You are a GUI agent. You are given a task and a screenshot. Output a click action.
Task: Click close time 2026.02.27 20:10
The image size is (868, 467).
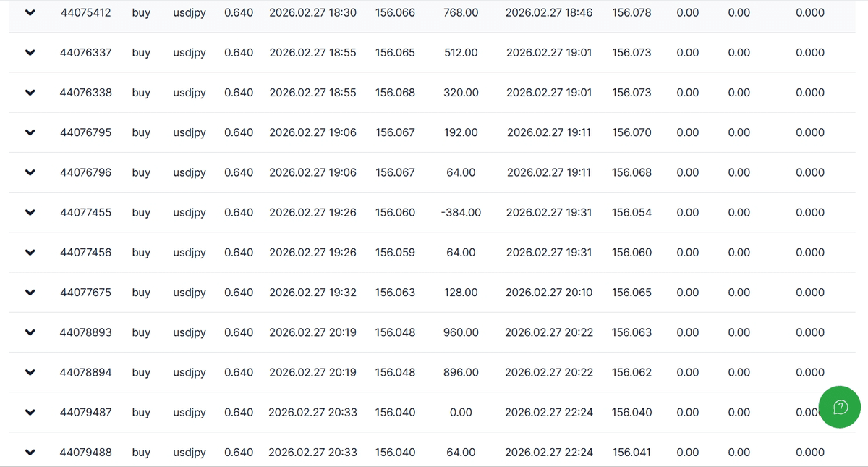(549, 293)
